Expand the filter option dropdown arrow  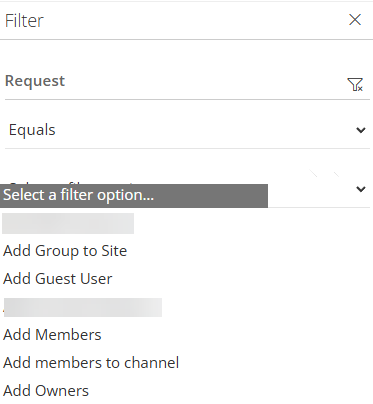point(361,189)
